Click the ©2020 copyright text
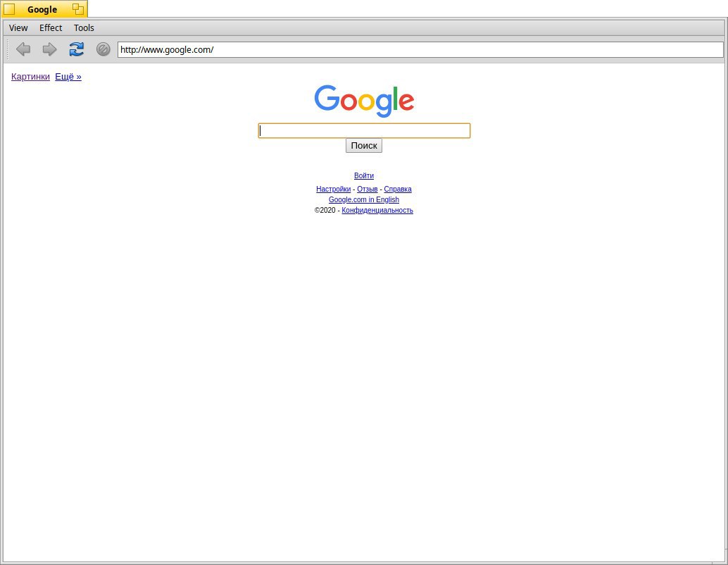728x565 pixels. point(325,211)
